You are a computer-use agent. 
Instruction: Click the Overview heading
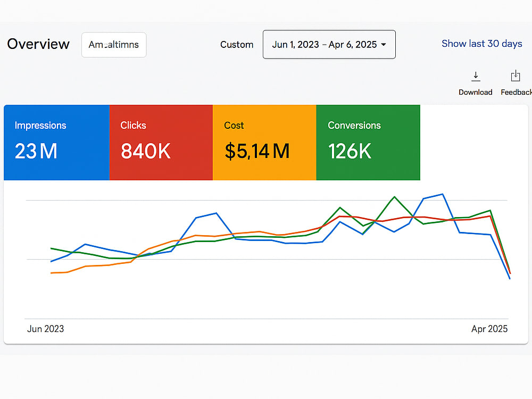[x=38, y=44]
